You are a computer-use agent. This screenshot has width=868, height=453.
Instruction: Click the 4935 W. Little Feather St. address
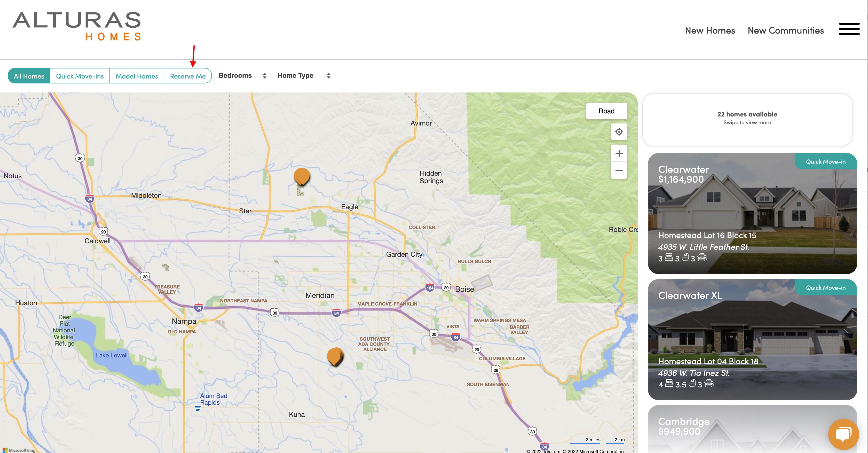pyautogui.click(x=704, y=247)
